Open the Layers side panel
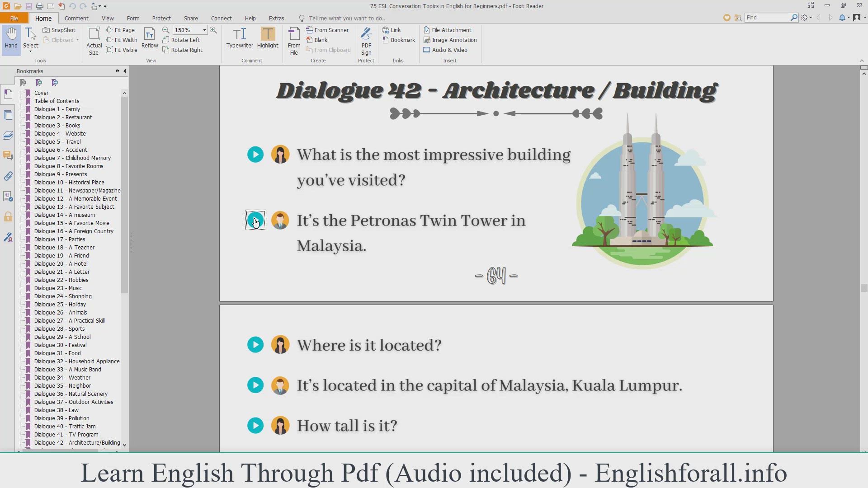This screenshot has height=488, width=868. point(8,135)
